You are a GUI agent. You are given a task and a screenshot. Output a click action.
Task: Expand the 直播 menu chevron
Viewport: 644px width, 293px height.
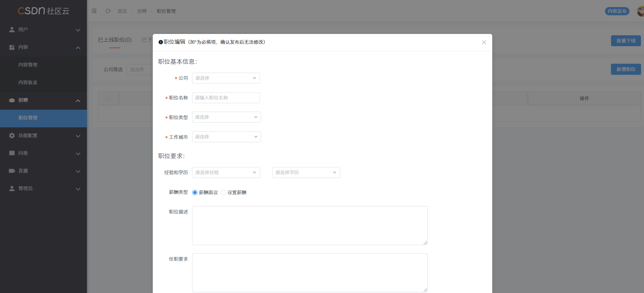click(78, 171)
